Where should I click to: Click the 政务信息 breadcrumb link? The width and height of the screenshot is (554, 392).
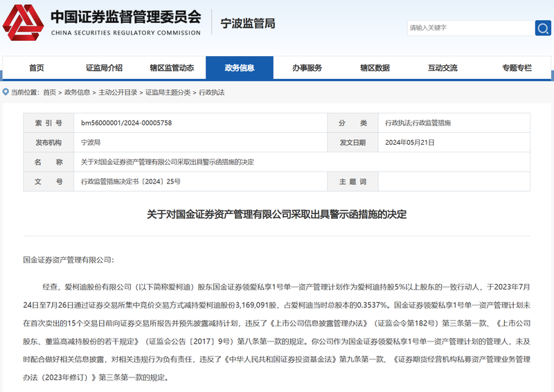tap(77, 93)
